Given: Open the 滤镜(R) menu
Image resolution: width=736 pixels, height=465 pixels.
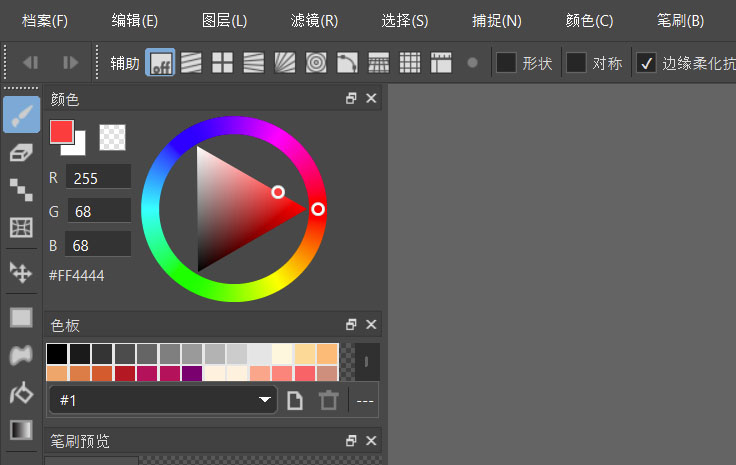Looking at the screenshot, I should (314, 21).
